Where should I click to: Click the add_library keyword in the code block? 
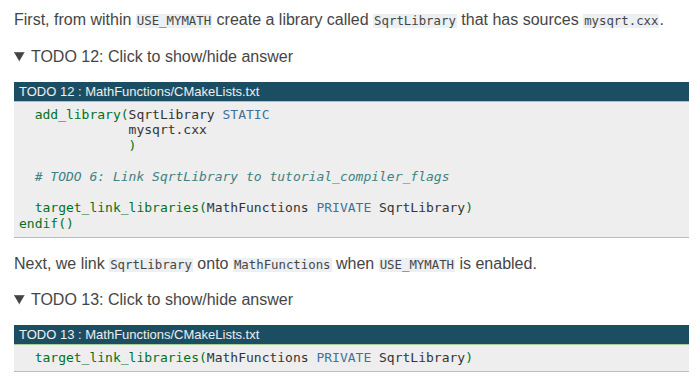(x=78, y=115)
